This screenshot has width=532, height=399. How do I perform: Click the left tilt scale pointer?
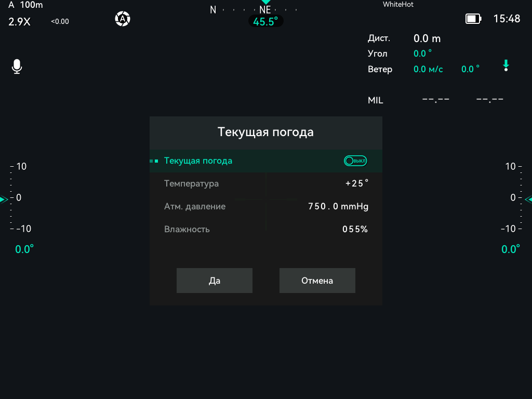4,199
